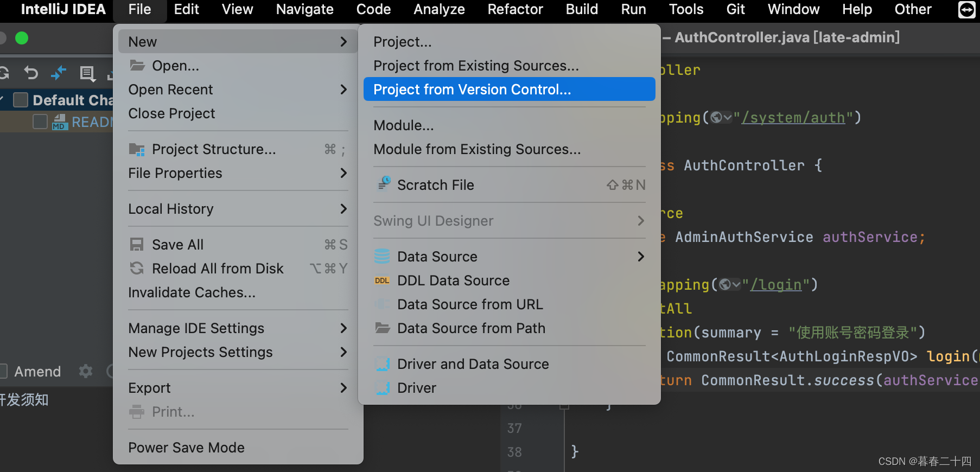Select New Project... option
This screenshot has height=472, width=980.
pos(509,41)
